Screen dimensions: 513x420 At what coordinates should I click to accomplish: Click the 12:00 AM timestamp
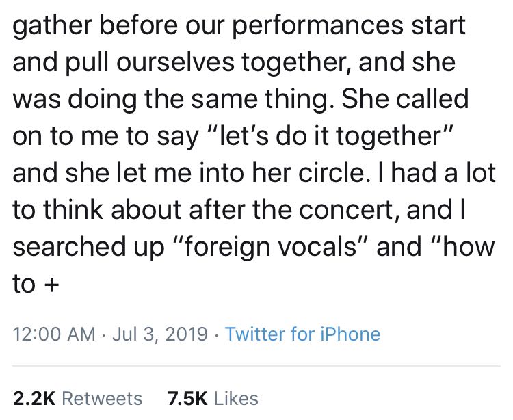[53, 334]
